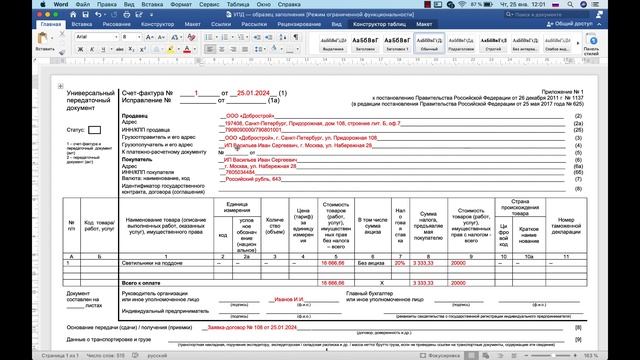Toggle underline (Ч) formatting
Screen dimensions: 640x360
point(103,49)
